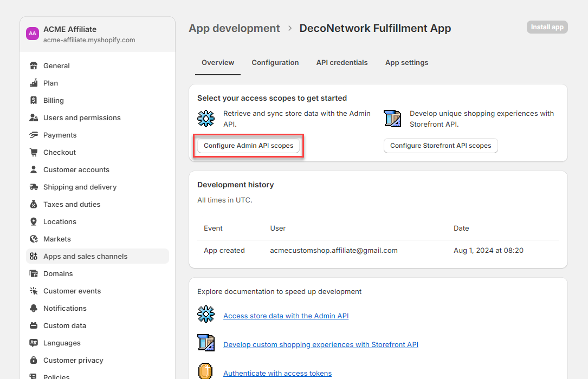Open the API credentials tab
588x379 pixels.
342,63
